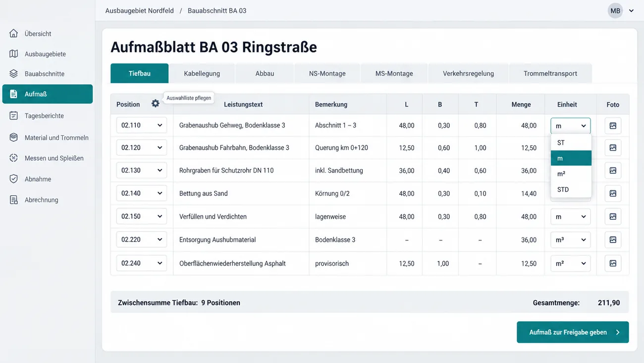Click the Menge value 14,40

[x=529, y=193]
